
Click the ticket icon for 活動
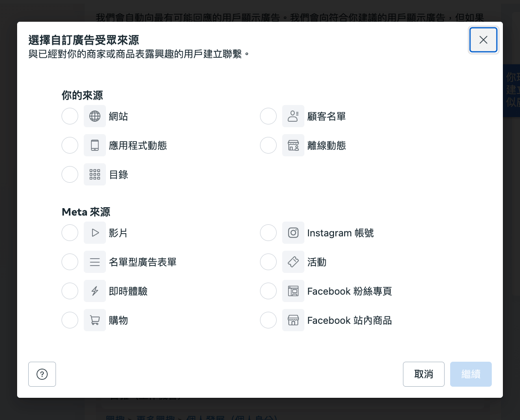coord(293,262)
